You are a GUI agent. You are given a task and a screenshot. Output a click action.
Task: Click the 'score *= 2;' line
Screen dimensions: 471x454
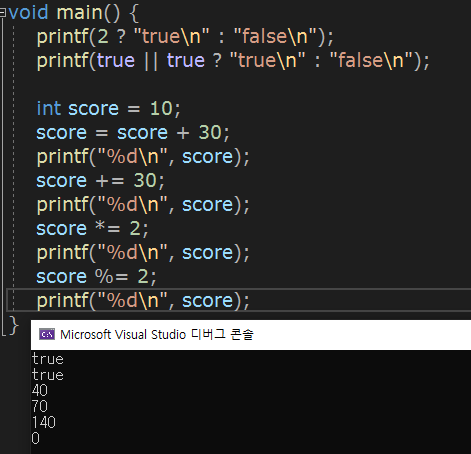coord(92,228)
